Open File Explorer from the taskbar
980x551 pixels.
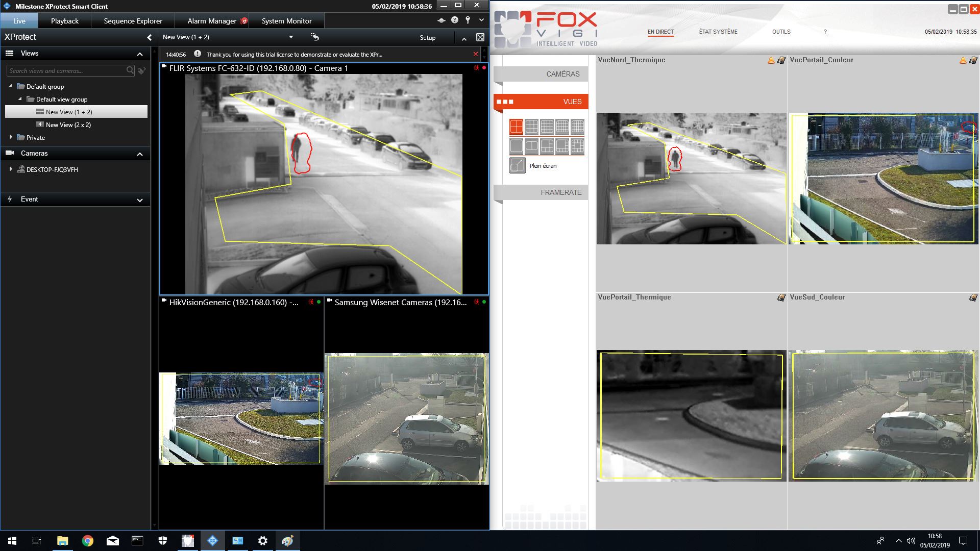coord(63,541)
